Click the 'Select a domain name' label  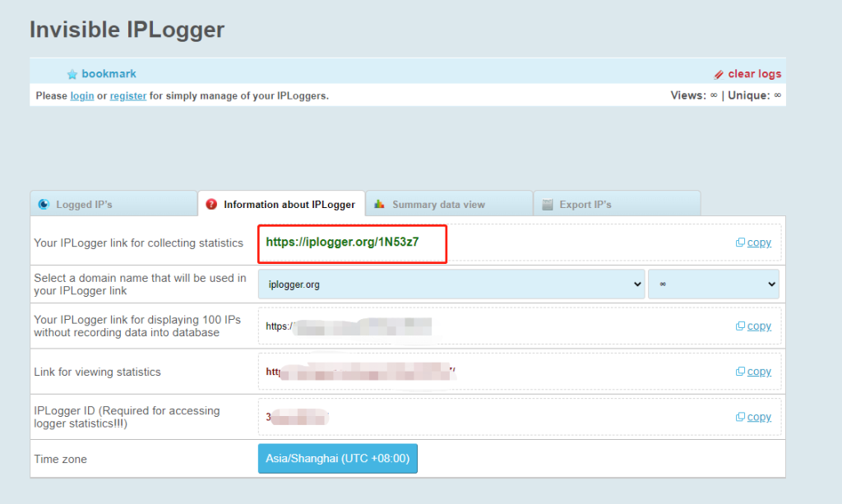coord(140,284)
